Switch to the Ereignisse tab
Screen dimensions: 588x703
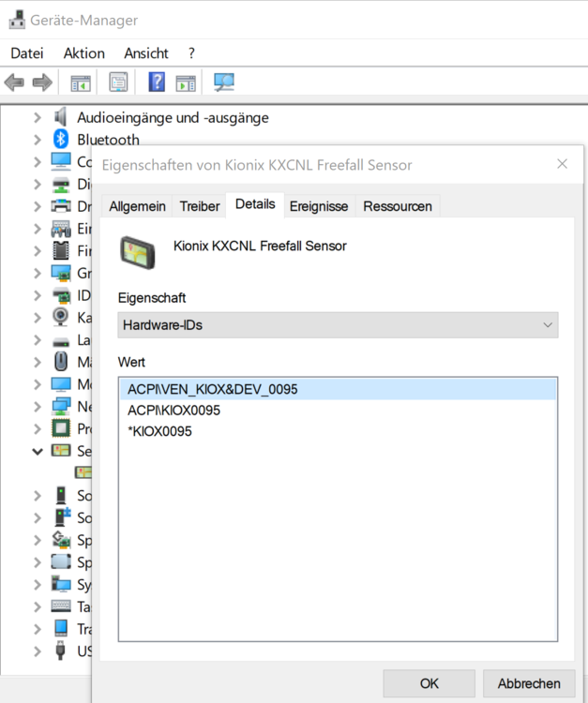point(318,206)
